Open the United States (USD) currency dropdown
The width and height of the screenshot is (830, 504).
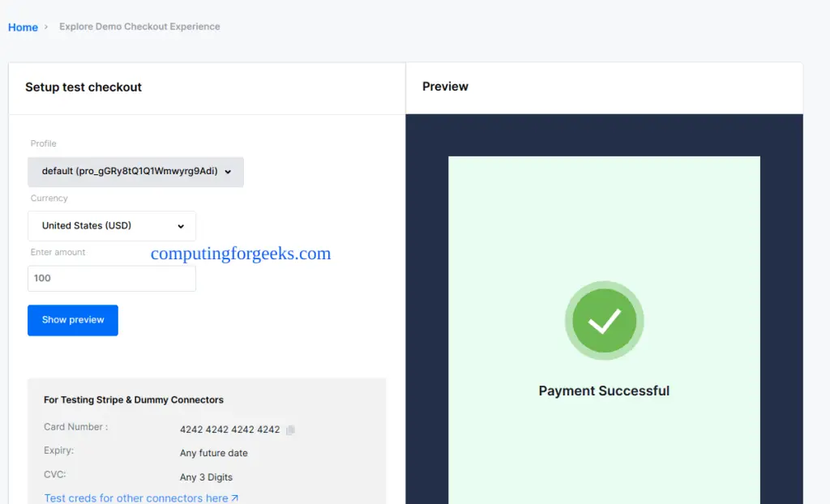coord(112,226)
